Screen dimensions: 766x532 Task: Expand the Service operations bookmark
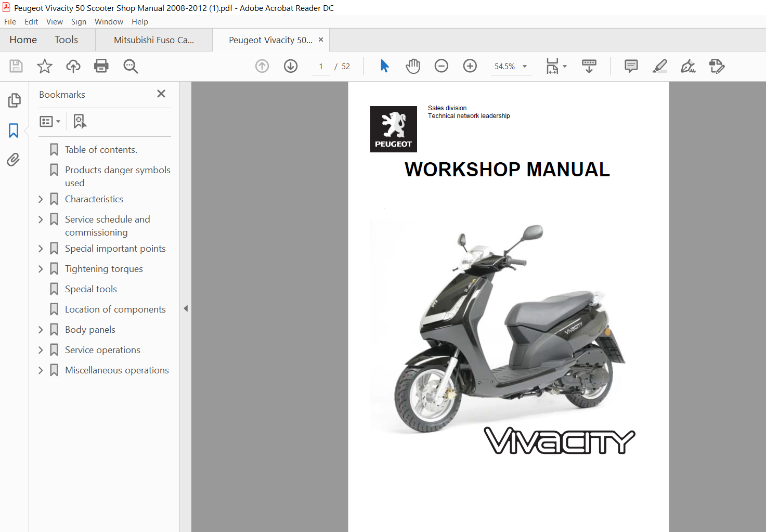41,350
